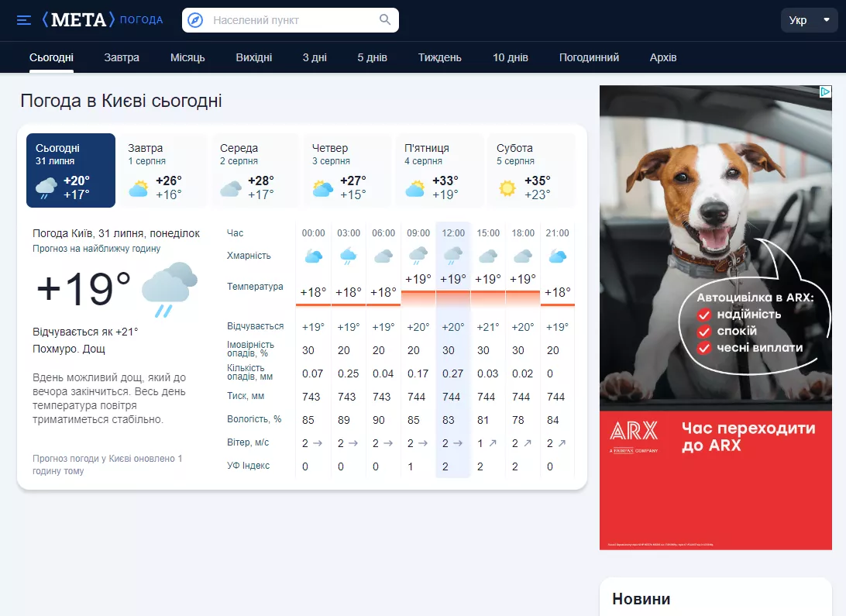Open the 10 днів forecast tab
The height and width of the screenshot is (616, 846).
(510, 57)
